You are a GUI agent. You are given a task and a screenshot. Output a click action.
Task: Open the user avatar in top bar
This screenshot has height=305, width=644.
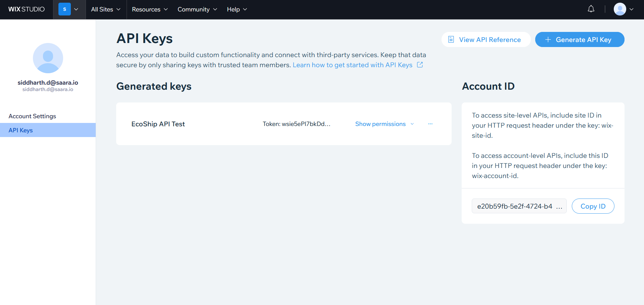pos(620,9)
